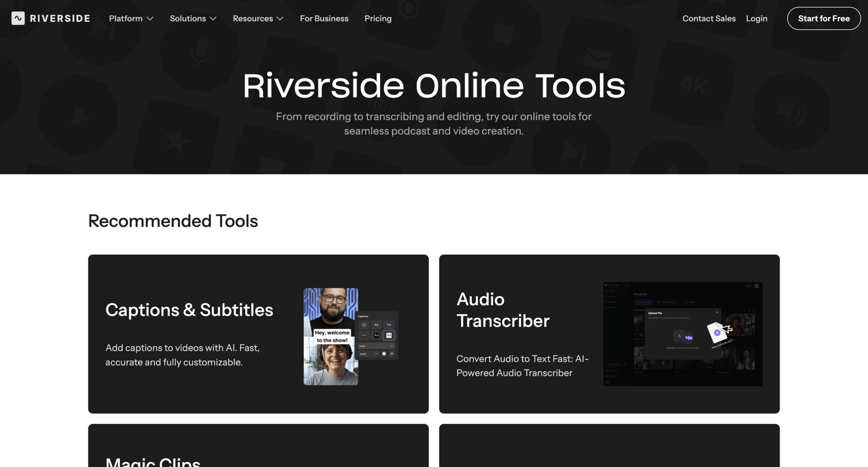Click the Contact Sales link
Viewport: 868px width, 467px height.
point(709,18)
